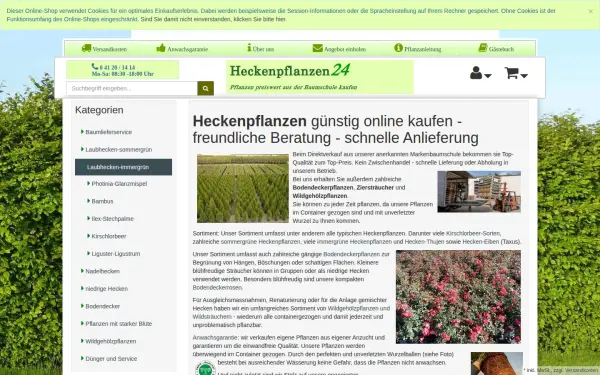Click the Anwachsgarantie paragraph link
This screenshot has height=375, width=600.
point(216,338)
